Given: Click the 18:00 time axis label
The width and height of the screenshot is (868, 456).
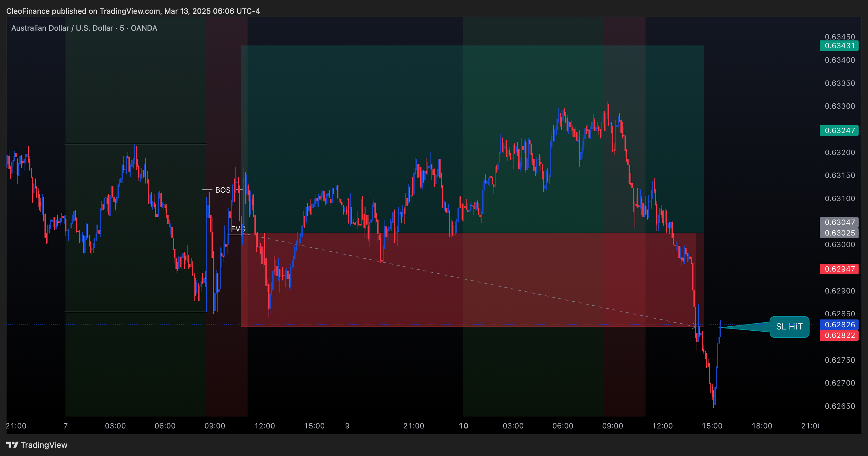Looking at the screenshot, I should pos(762,426).
